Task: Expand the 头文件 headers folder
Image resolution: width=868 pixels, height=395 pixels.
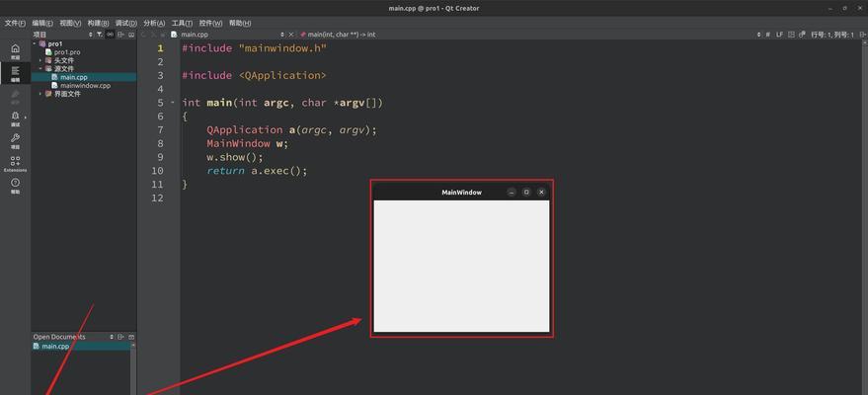Action: [40, 60]
